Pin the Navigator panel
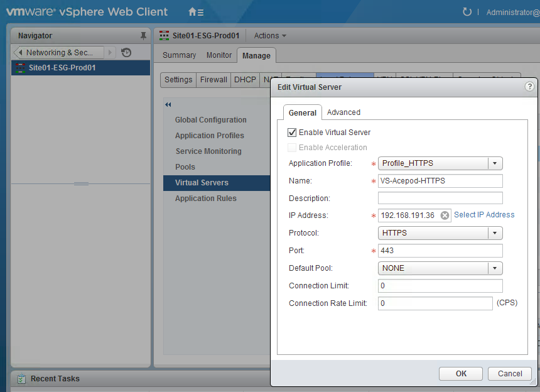Viewport: 540px width, 392px height. pos(143,35)
